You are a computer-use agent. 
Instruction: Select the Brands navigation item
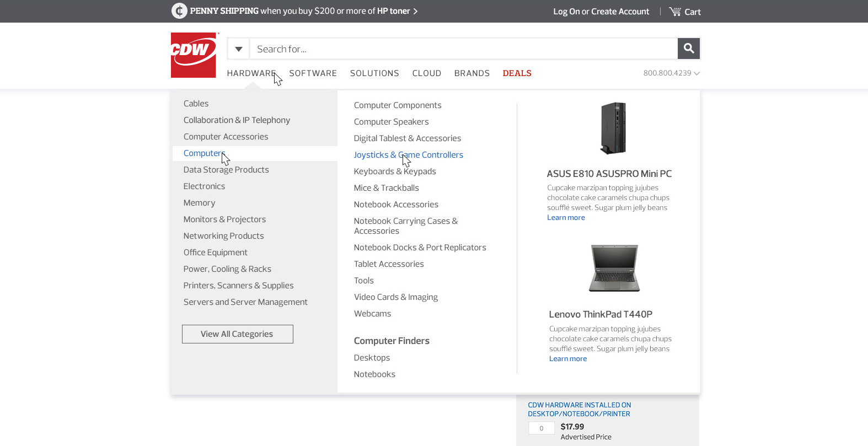471,73
